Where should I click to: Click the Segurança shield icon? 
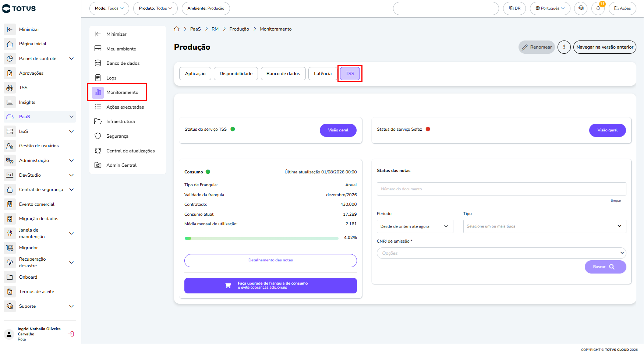point(98,136)
